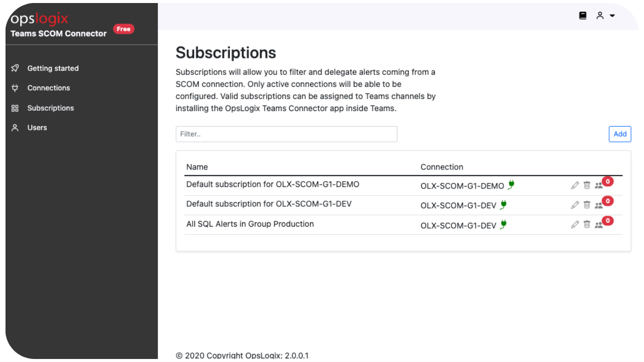Click the Connections plug icon in sidebar
This screenshot has height=362, width=644.
click(15, 88)
